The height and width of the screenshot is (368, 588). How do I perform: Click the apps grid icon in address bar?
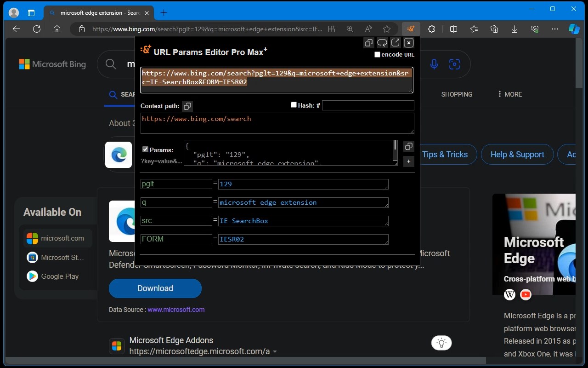click(332, 29)
